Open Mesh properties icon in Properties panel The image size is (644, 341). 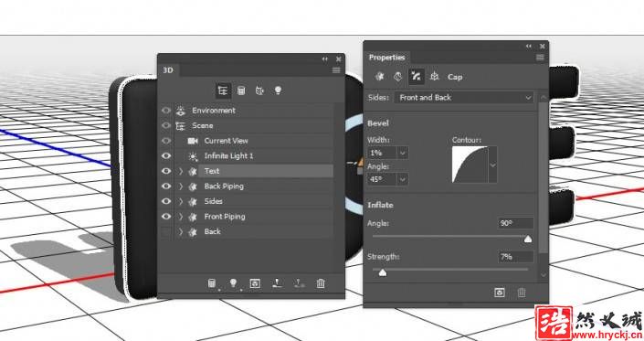click(379, 77)
